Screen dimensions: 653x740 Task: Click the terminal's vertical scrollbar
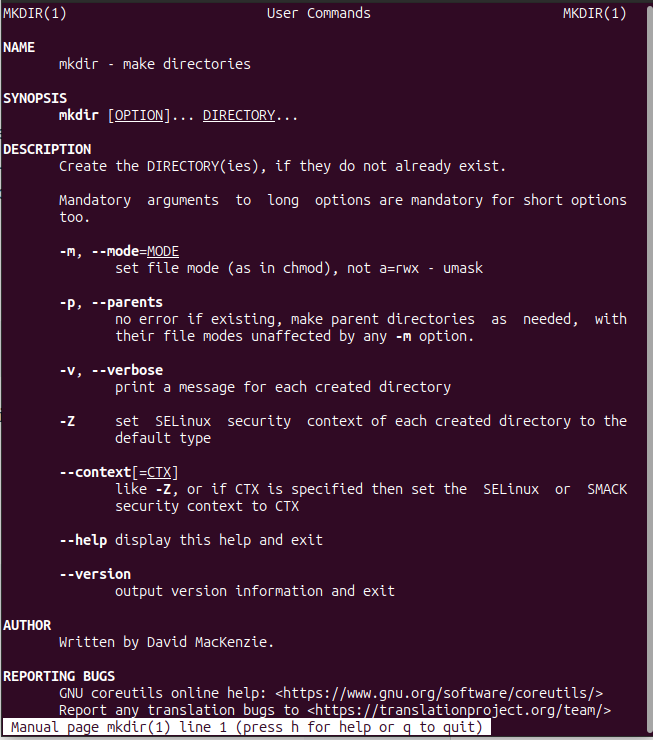[x=649, y=370]
